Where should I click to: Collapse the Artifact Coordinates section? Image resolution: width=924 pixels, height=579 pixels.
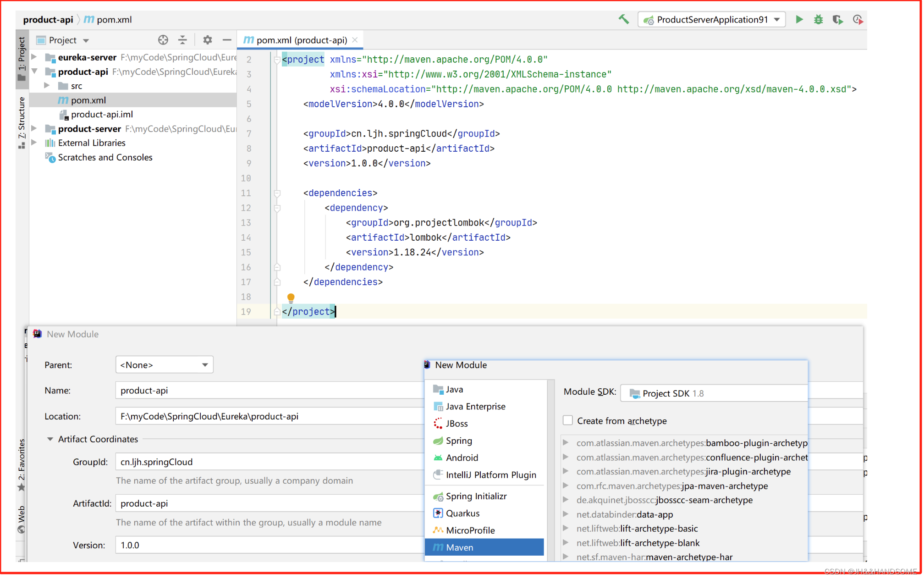(x=50, y=439)
